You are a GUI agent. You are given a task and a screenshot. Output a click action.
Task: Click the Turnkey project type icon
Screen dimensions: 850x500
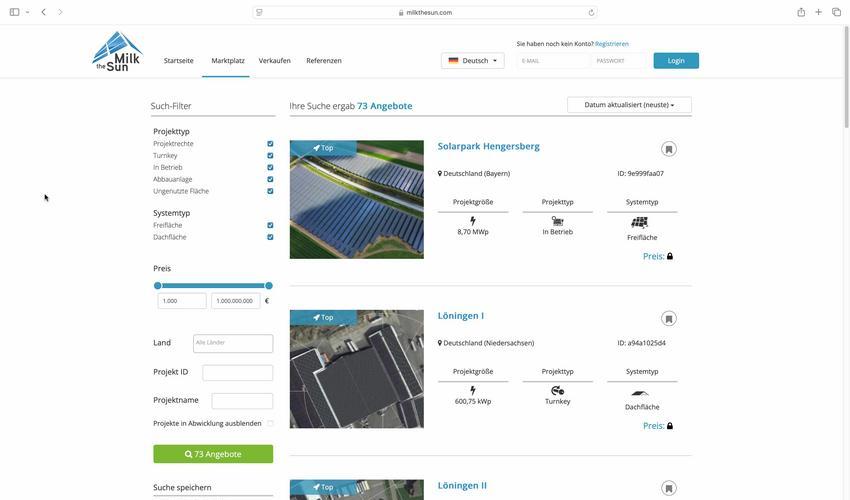pos(557,390)
